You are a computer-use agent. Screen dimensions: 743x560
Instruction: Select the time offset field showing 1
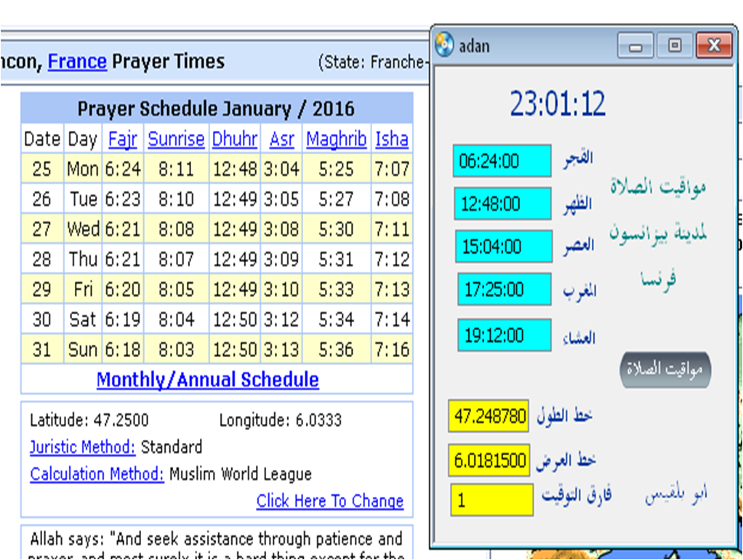pos(491,501)
